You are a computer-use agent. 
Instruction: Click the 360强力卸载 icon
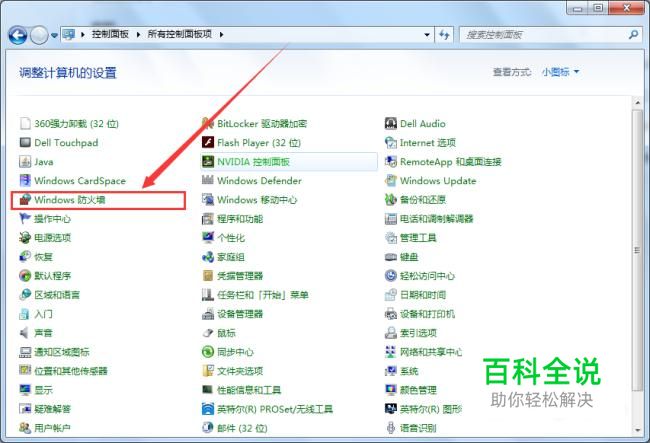point(25,123)
